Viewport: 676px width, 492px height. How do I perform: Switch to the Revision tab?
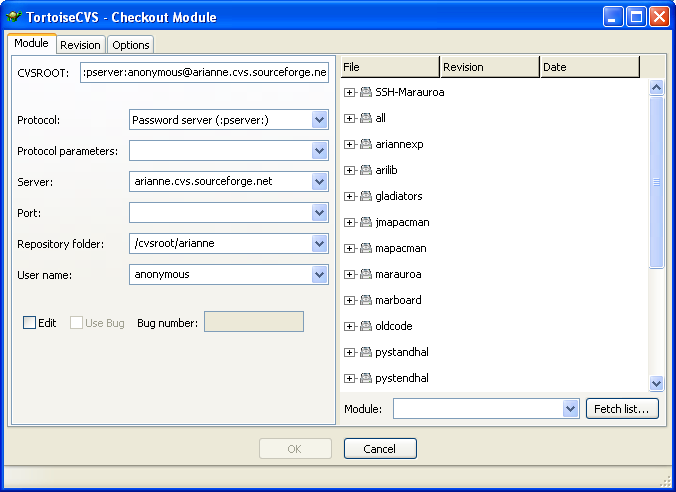80,45
